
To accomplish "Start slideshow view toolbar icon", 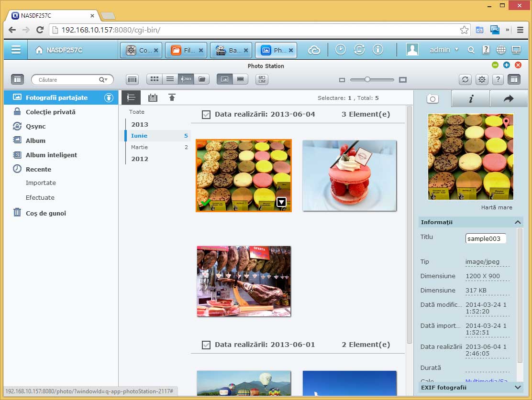I will pyautogui.click(x=133, y=80).
